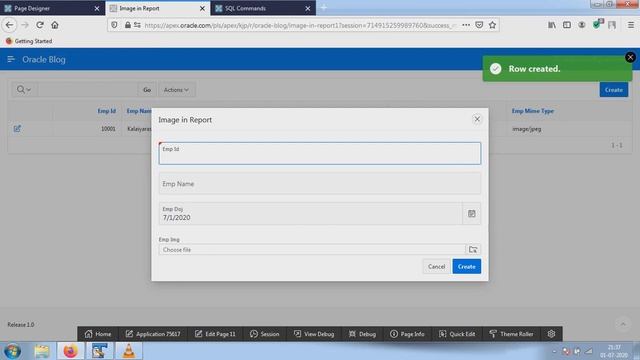Click the Firefox taskbar icon
The height and width of the screenshot is (360, 640).
coord(71,351)
